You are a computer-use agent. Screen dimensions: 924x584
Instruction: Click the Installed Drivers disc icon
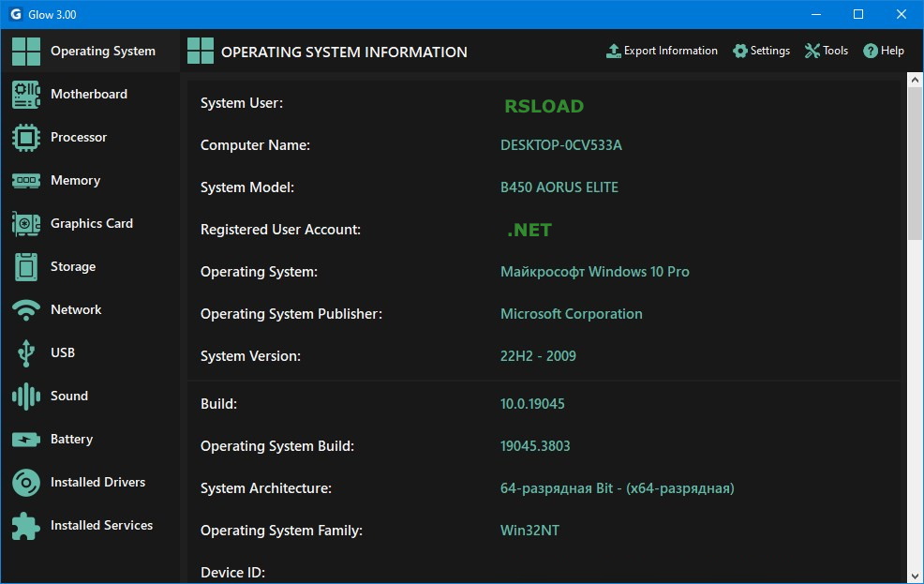26,483
